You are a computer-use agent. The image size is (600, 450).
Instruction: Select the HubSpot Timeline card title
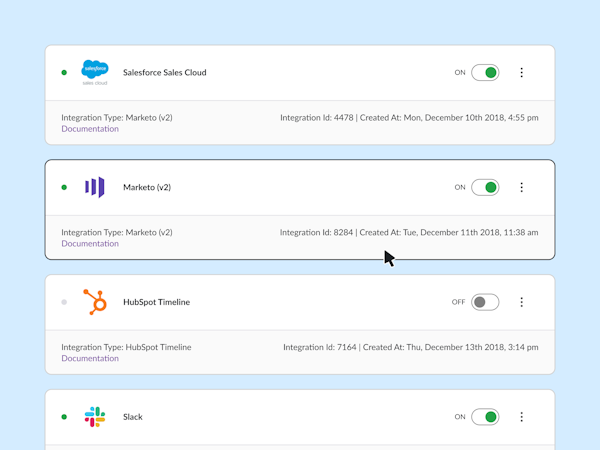pyautogui.click(x=156, y=302)
